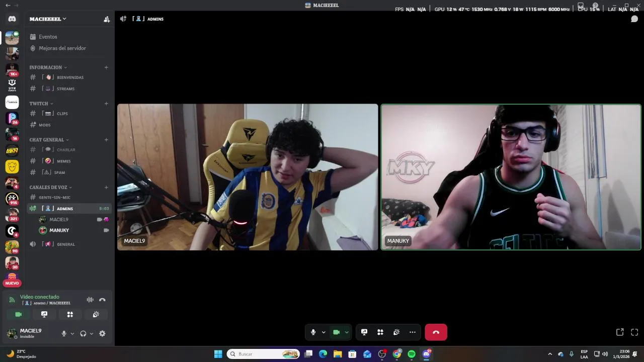Screen dimensions: 644x362
Task: Open soundboard in left panel
Action: (x=96, y=314)
